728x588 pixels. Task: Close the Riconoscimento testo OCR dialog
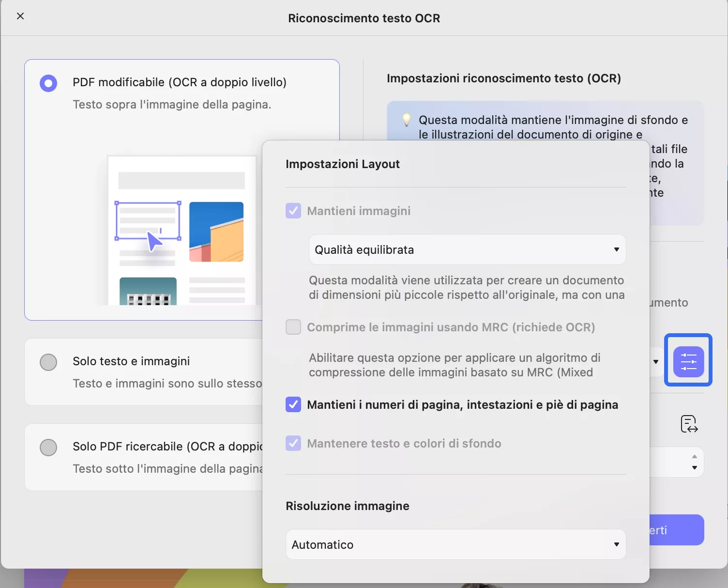click(x=20, y=16)
